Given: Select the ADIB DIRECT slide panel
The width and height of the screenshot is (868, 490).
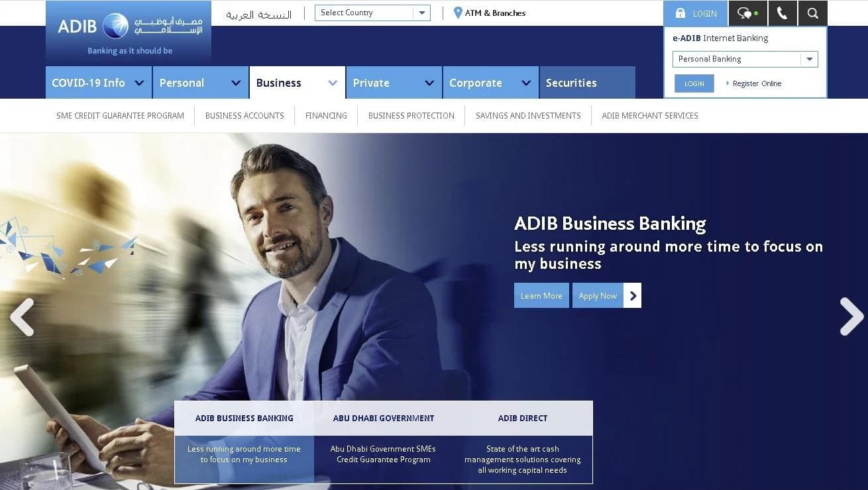Looking at the screenshot, I should point(523,442).
